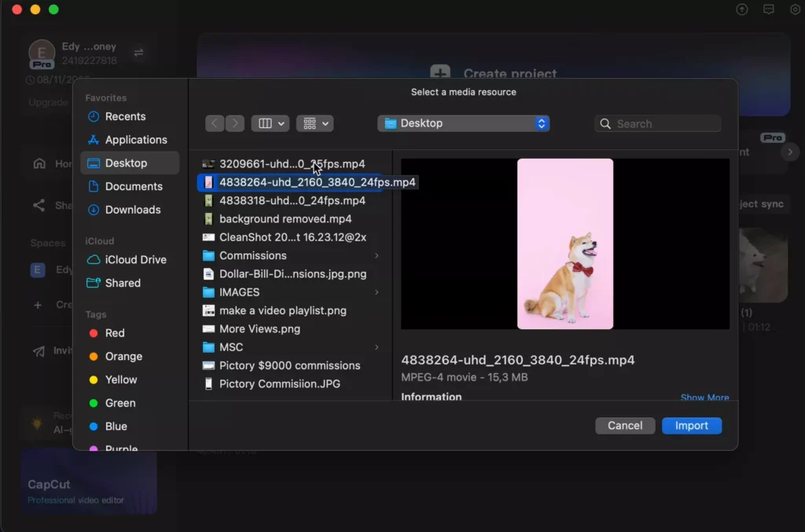Click the Recents clock icon
805x532 pixels.
[x=94, y=116]
